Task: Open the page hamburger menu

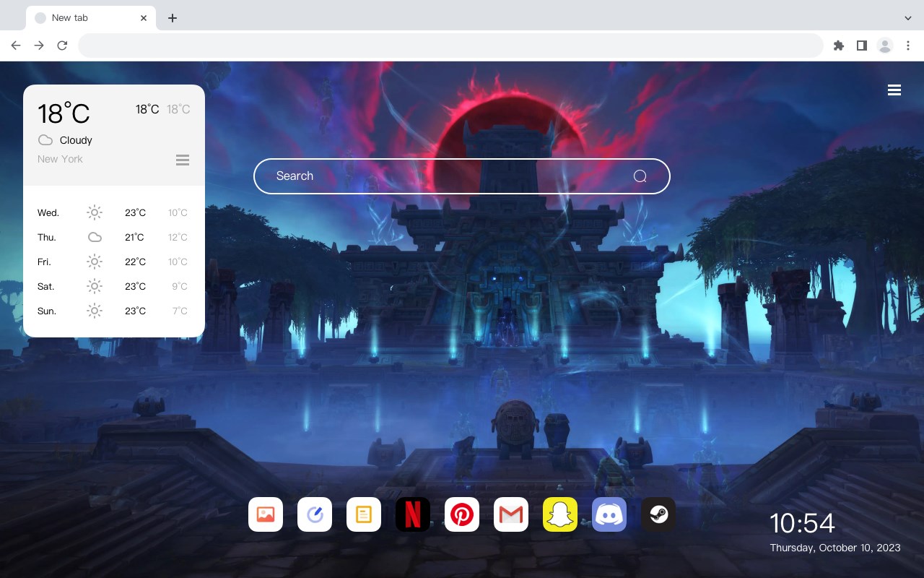Action: tap(894, 90)
